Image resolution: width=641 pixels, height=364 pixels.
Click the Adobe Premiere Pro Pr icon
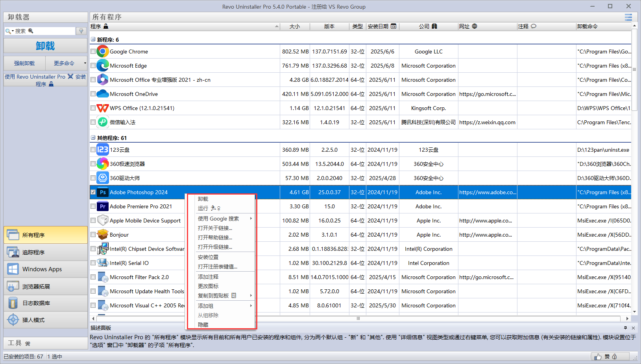click(103, 206)
